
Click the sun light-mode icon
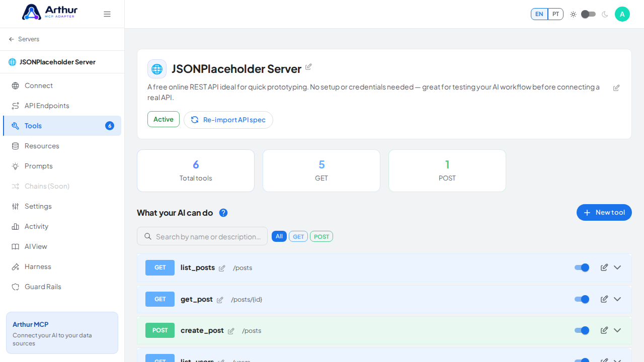573,14
